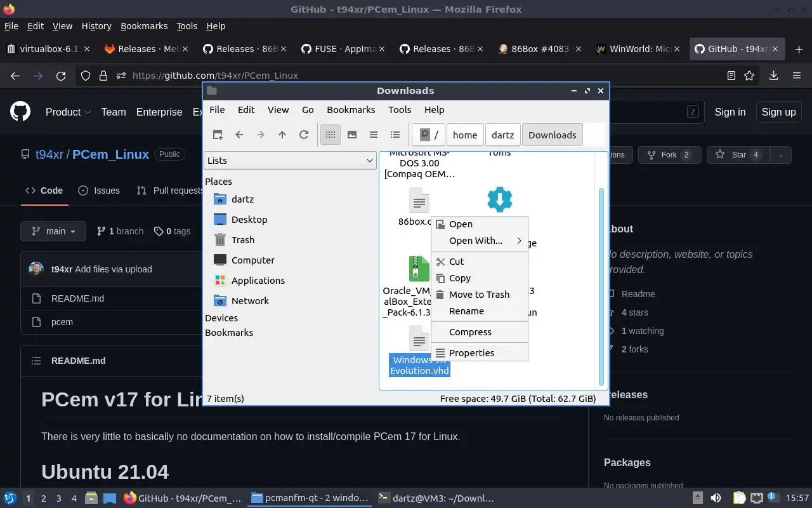Viewport: 812px width, 508px height.
Task: Open the 'pcem' folder in the repo
Action: click(x=62, y=322)
